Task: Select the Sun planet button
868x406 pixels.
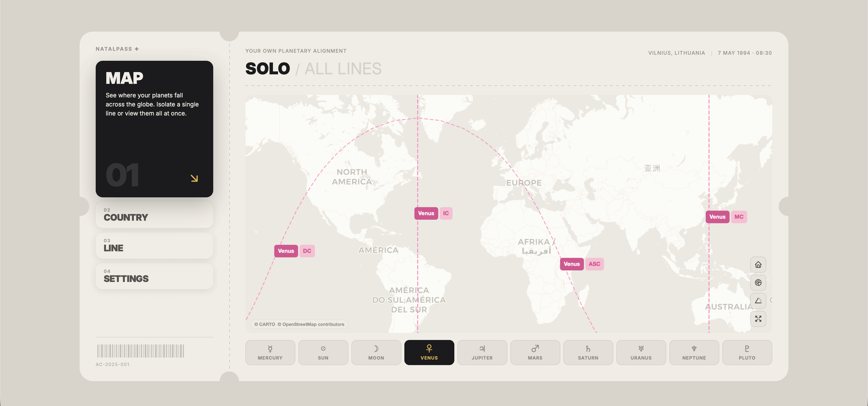Action: point(323,352)
